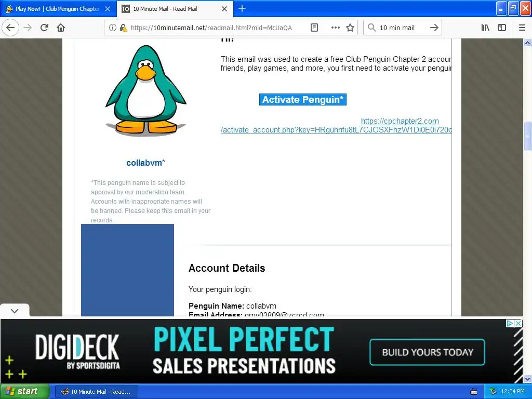Click the scrollbar up arrow
Screen dimensions: 532x399
(x=527, y=43)
